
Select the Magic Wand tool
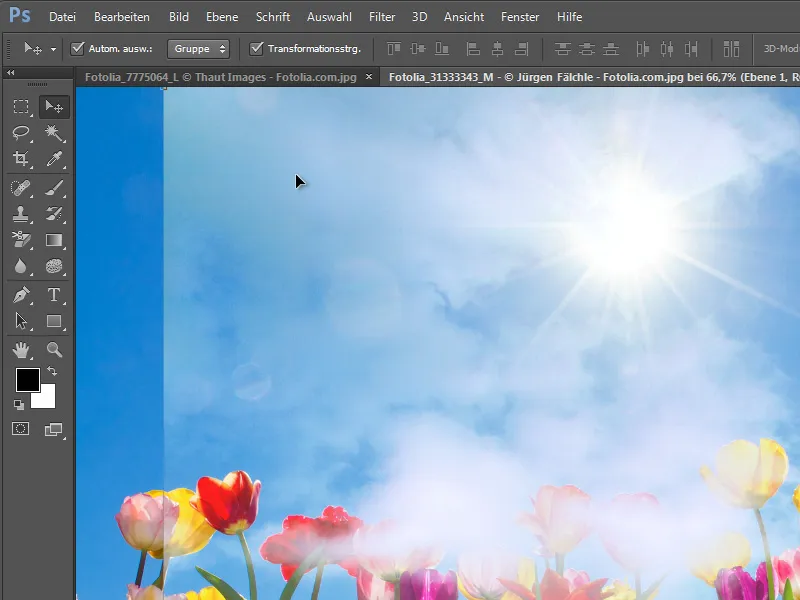point(54,133)
